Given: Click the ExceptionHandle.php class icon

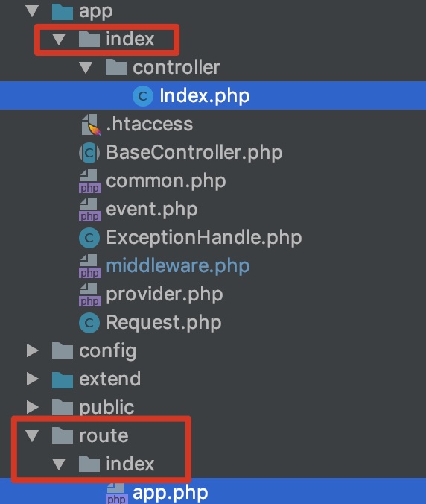Looking at the screenshot, I should tap(89, 238).
